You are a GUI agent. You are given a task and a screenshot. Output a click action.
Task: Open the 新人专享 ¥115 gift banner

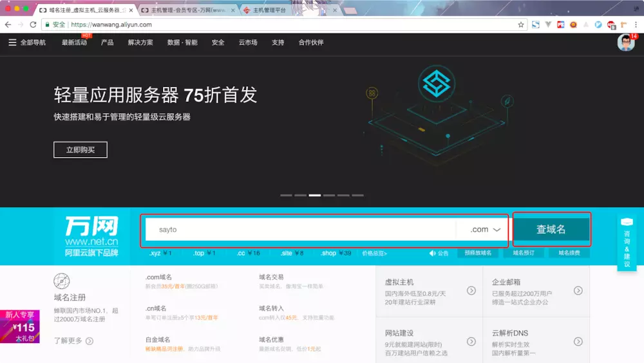(20, 326)
